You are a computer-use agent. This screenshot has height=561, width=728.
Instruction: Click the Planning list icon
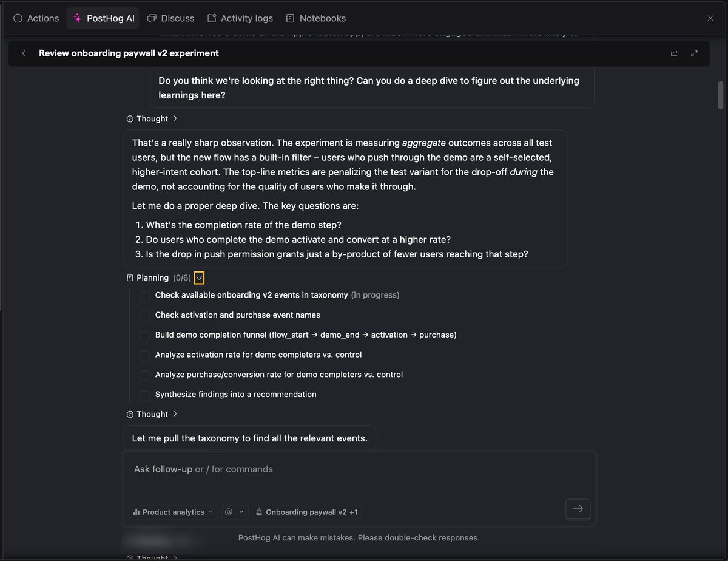click(x=130, y=278)
